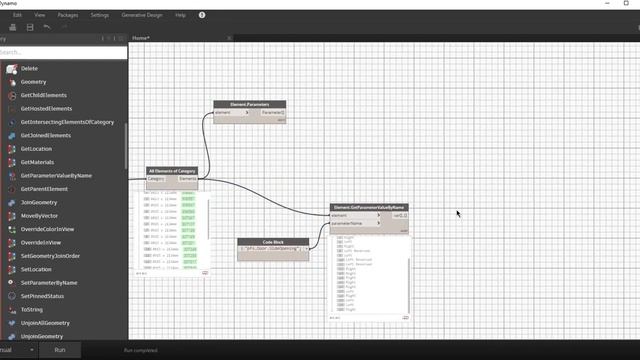Click the ToString node icon
The height and width of the screenshot is (360, 640).
11,310
